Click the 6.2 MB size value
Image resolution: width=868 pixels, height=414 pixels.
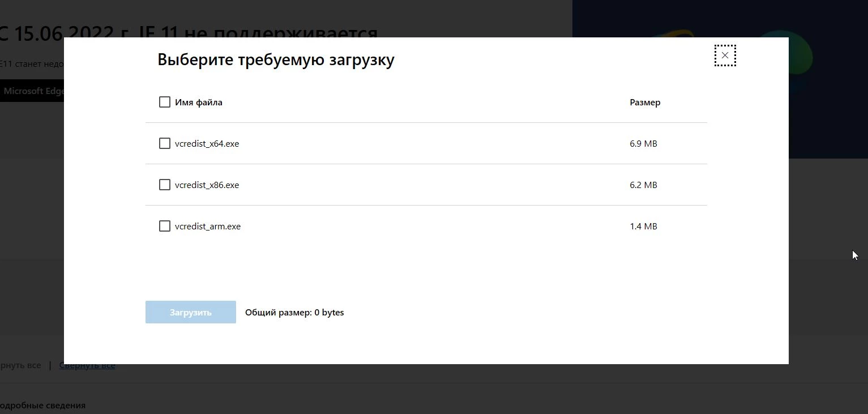pos(643,185)
